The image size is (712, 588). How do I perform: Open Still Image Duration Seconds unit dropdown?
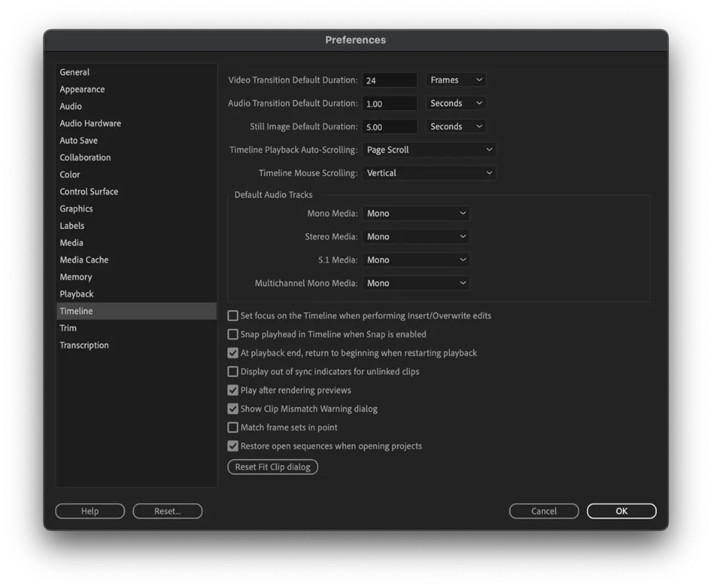[x=455, y=127]
